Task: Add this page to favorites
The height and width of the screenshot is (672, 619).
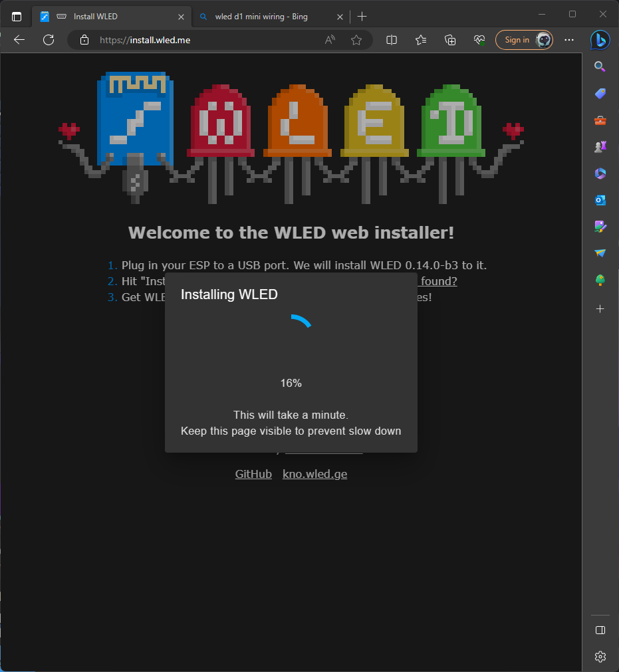Action: pos(357,40)
